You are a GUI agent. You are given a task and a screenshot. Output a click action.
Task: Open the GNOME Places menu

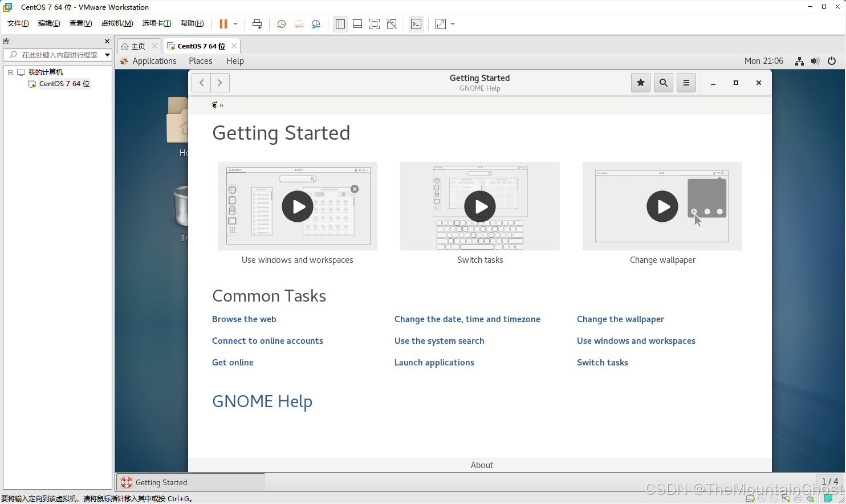(x=201, y=61)
